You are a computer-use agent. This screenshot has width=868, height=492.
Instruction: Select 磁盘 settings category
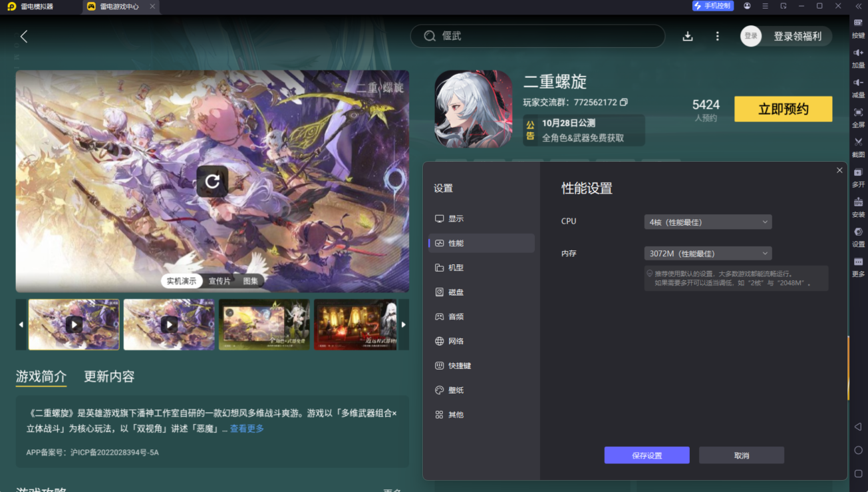point(482,292)
